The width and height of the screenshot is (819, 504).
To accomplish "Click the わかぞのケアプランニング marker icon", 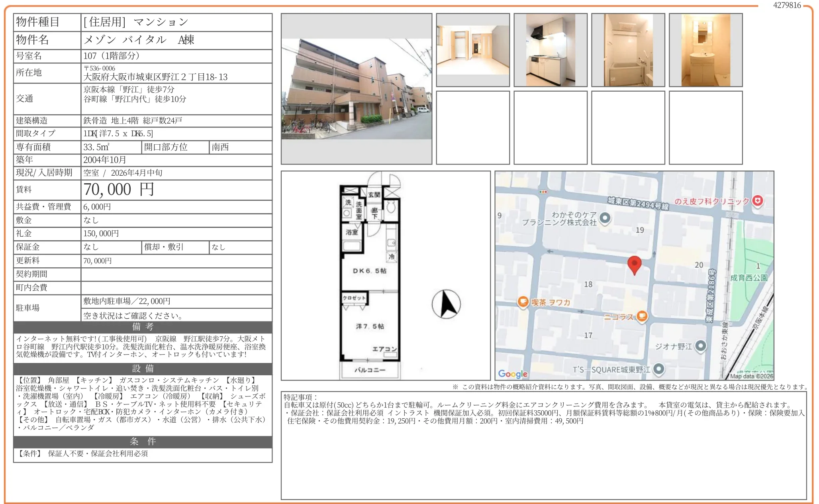I will click(605, 218).
